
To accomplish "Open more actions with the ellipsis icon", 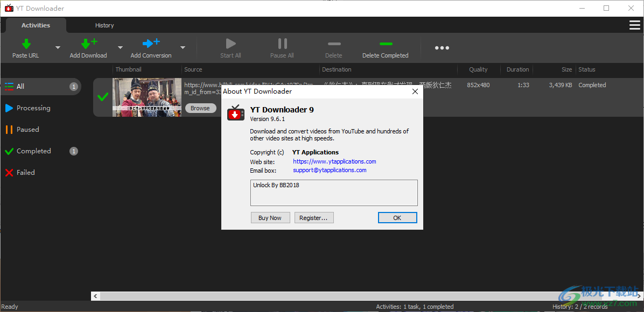I will (442, 48).
